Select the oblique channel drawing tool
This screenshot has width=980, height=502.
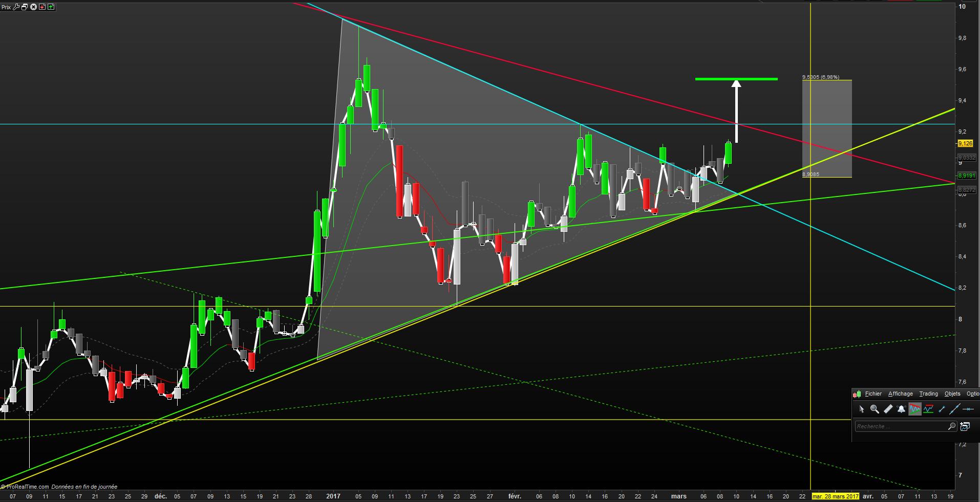point(915,409)
